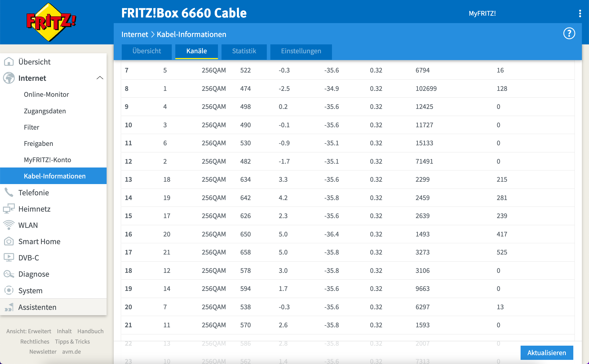
Task: Collapse the Internet menu chevron
Action: [100, 78]
